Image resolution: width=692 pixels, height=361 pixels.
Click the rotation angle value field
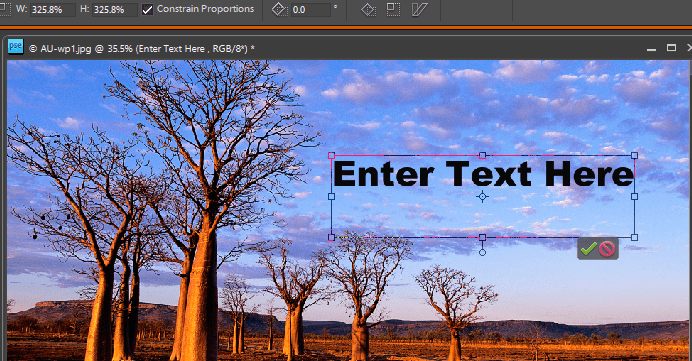(x=311, y=9)
